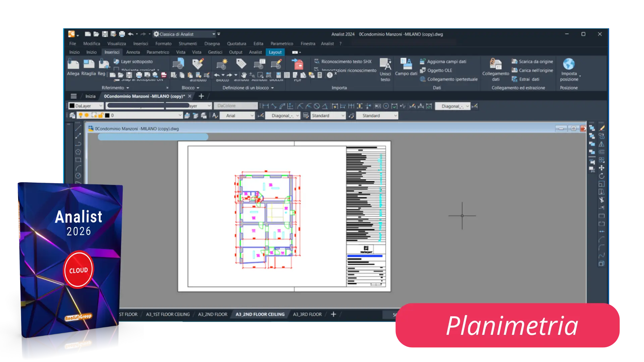Open the Classica di Analist workspace dropdown

[213, 34]
